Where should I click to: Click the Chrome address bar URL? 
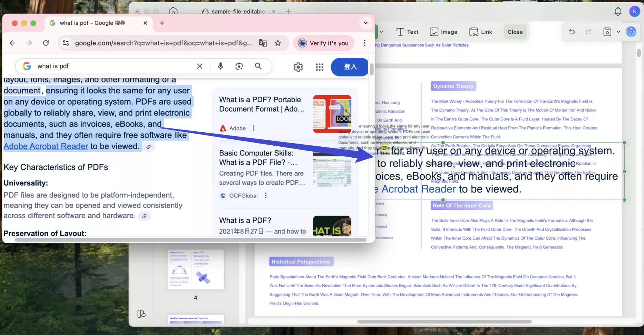pyautogui.click(x=163, y=43)
